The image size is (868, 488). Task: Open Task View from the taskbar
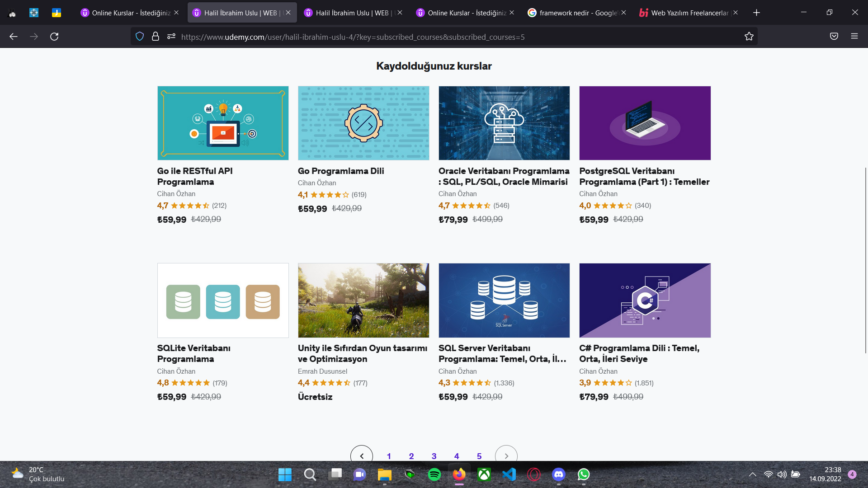tap(336, 474)
